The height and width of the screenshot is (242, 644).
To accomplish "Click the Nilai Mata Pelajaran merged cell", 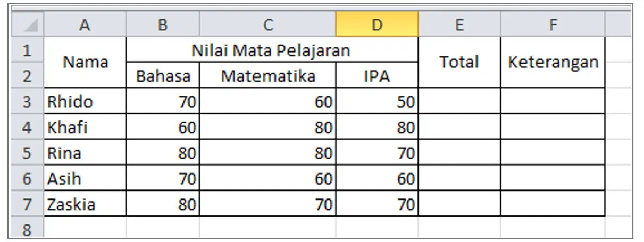I will click(272, 49).
